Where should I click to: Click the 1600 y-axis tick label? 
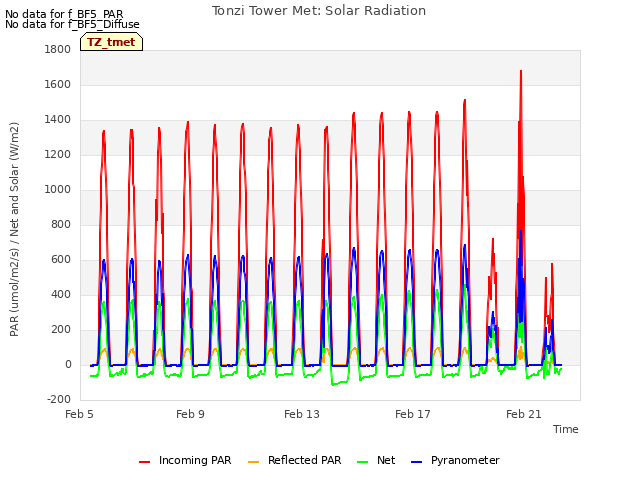click(58, 84)
